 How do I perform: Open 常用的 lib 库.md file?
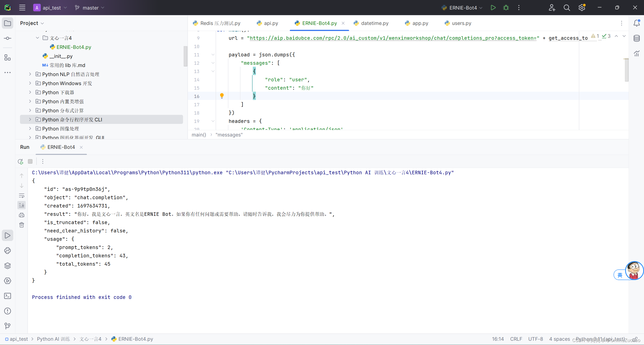(64, 65)
